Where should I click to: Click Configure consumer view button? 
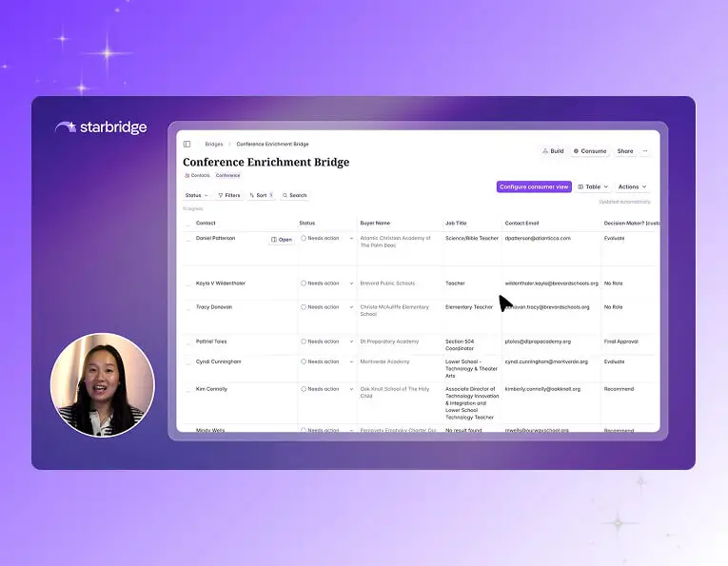pos(534,187)
